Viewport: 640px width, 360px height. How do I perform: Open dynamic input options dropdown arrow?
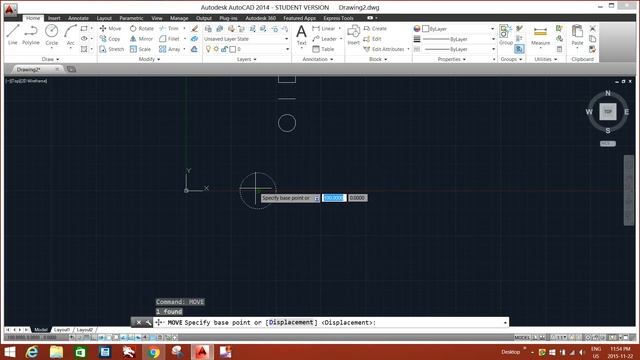[x=316, y=198]
